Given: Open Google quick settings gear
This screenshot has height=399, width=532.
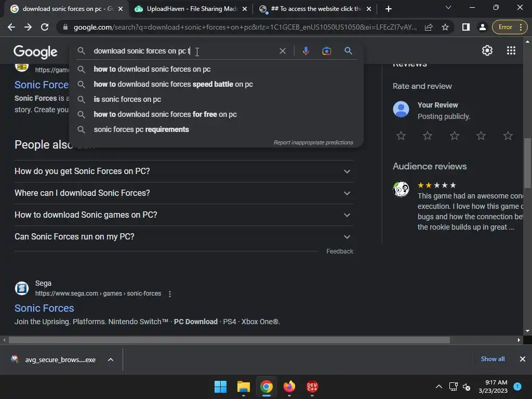Looking at the screenshot, I should coord(487,50).
